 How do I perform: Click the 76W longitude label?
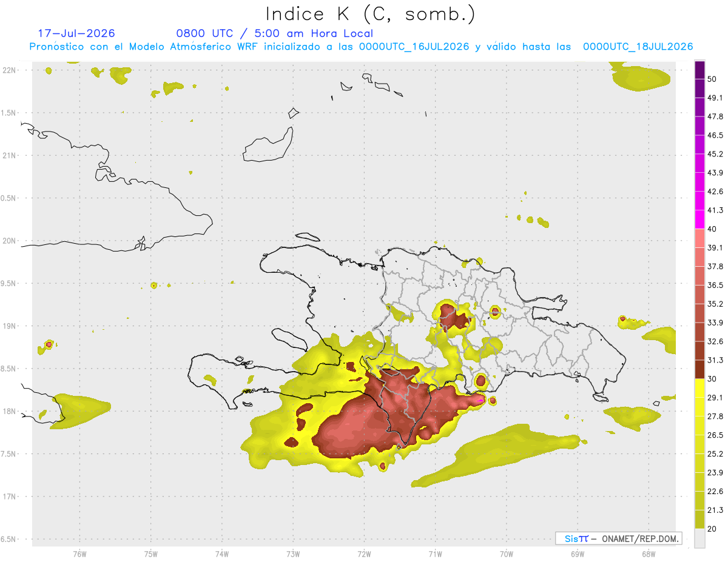79,554
